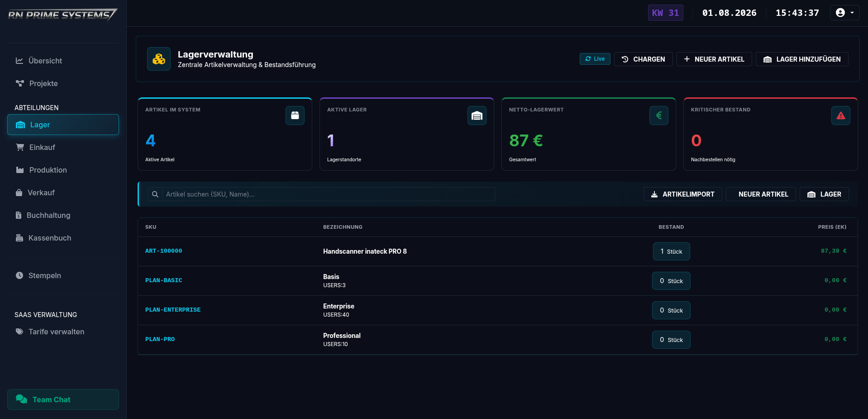
Task: Click the Artikelimport button
Action: click(682, 194)
